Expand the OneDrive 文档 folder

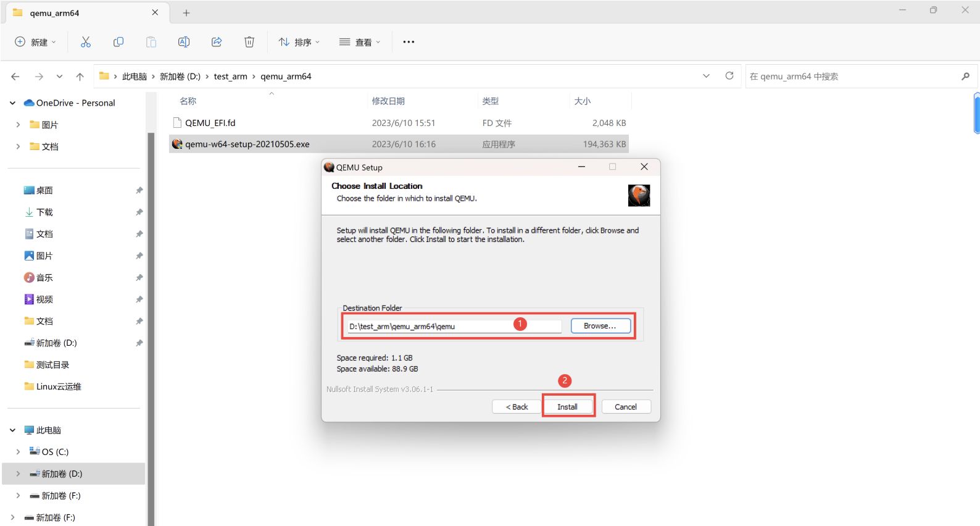click(18, 146)
